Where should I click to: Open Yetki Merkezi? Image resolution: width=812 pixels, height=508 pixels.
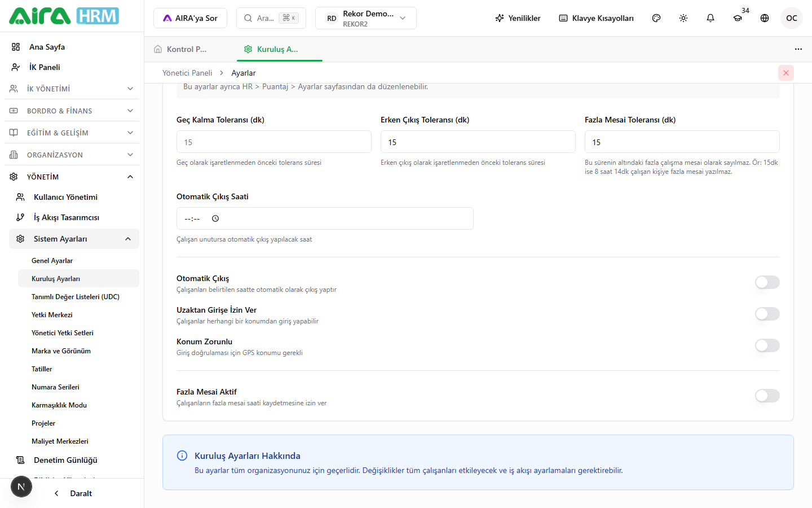tap(78, 315)
